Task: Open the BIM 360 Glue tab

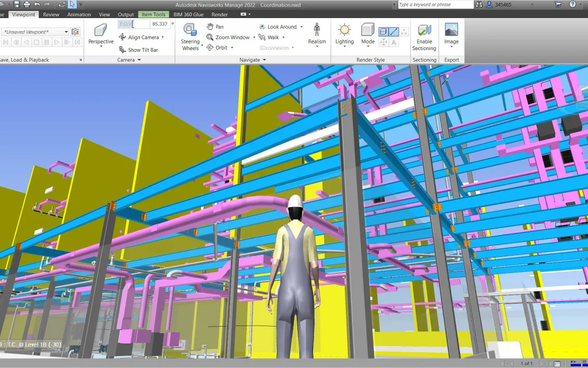Action: point(188,14)
